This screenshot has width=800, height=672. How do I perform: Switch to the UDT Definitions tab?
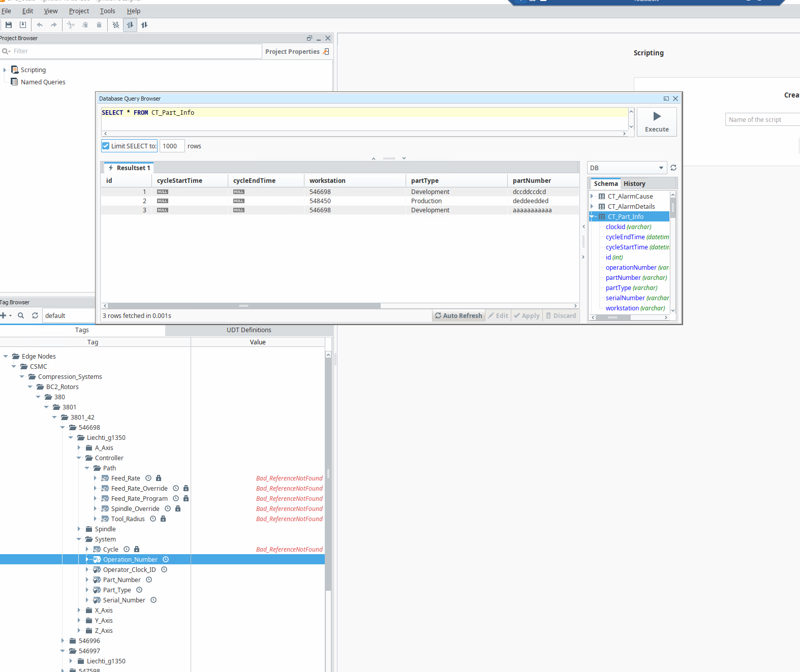click(249, 330)
